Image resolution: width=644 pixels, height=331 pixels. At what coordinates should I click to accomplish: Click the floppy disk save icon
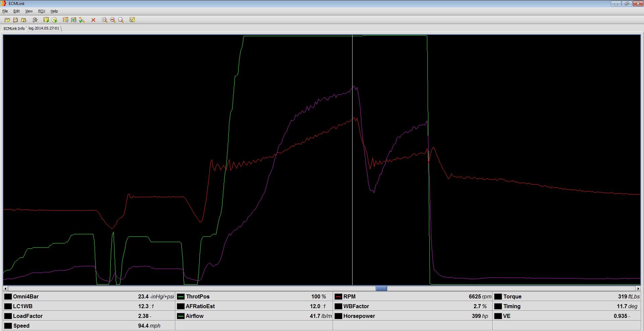click(x=15, y=20)
